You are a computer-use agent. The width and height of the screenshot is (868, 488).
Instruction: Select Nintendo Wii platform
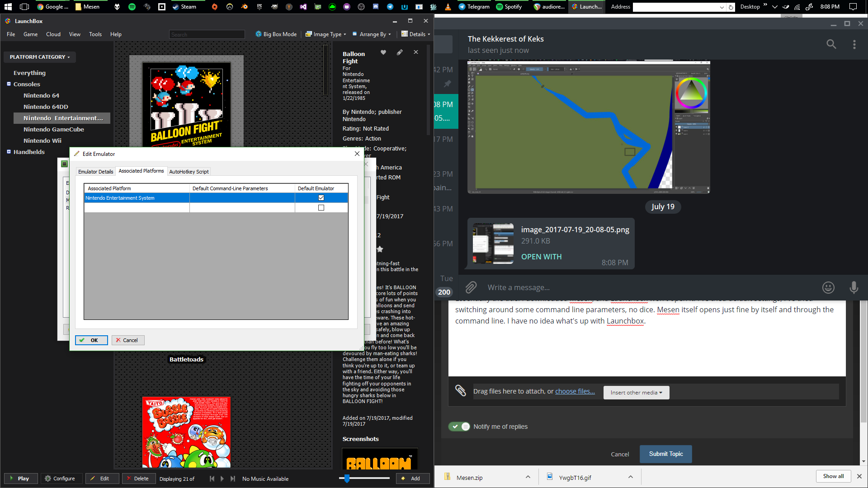pyautogui.click(x=42, y=141)
